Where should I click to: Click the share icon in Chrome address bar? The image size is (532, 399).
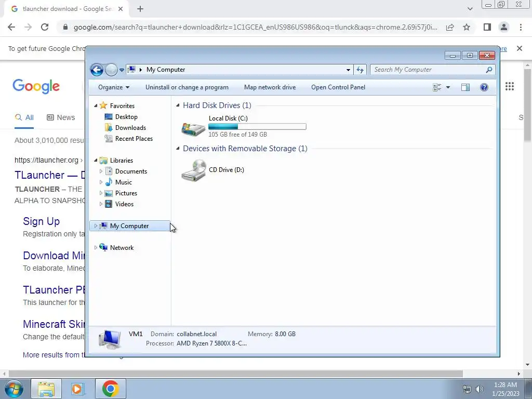pos(450,27)
